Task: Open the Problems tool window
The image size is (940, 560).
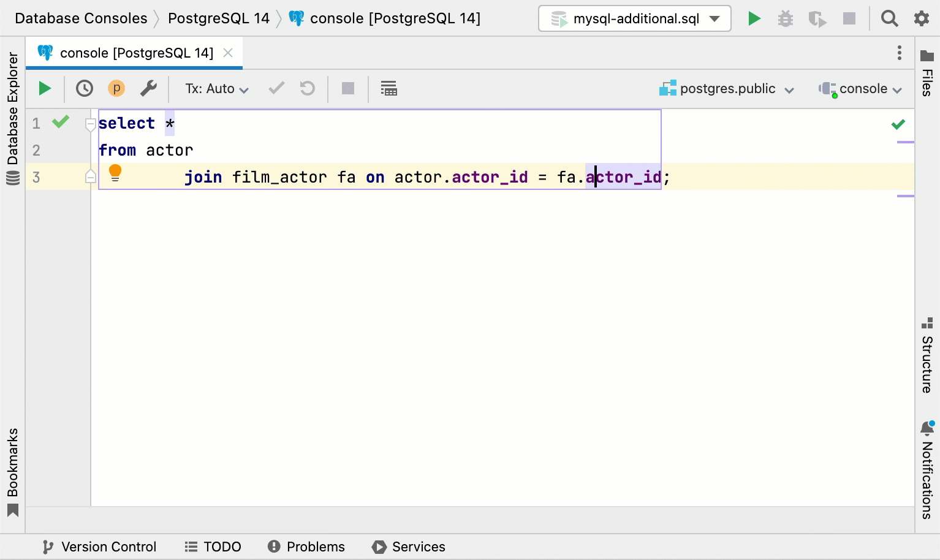Action: 306,547
